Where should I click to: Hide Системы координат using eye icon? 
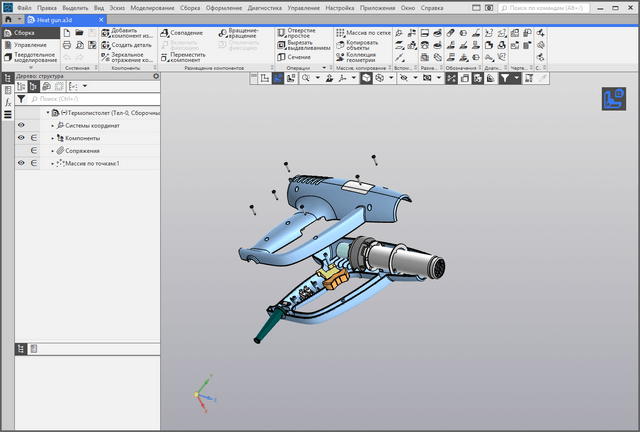[x=21, y=125]
